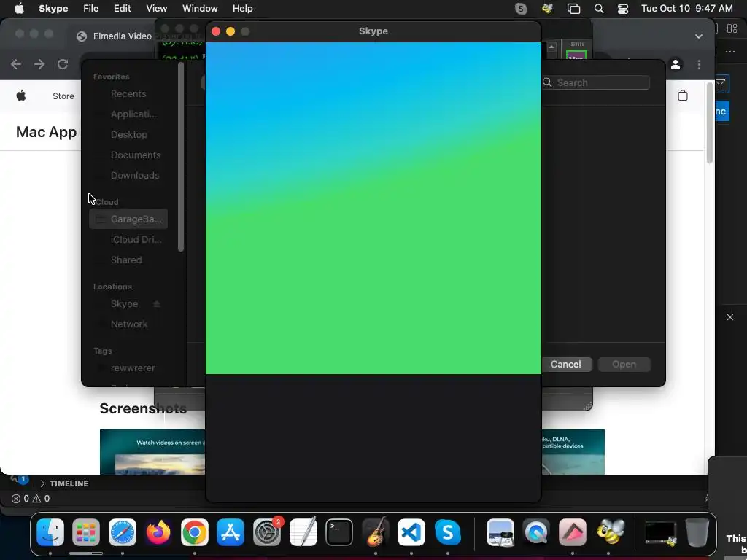The image size is (747, 560).
Task: Expand the Chrome tab search chevron
Action: click(699, 36)
